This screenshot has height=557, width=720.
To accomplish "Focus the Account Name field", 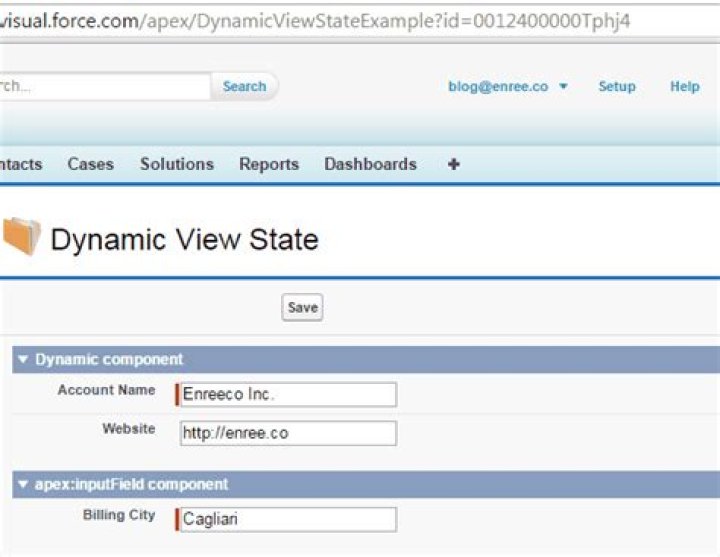I will (x=287, y=395).
